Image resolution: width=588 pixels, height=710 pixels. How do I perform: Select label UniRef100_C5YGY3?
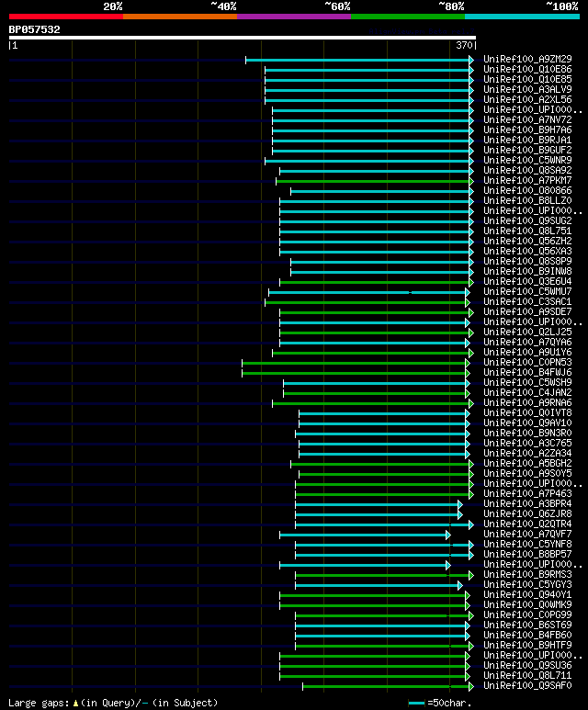pyautogui.click(x=527, y=585)
